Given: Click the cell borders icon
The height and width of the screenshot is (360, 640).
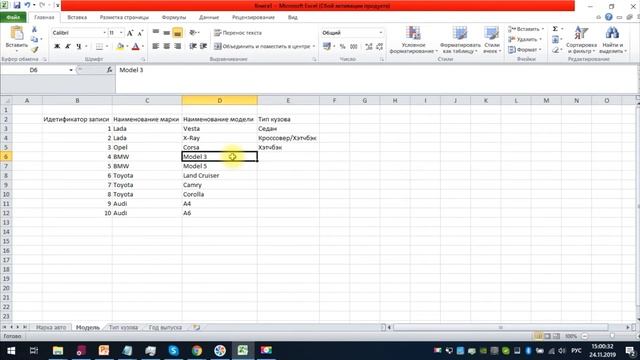Looking at the screenshot, I should pos(99,47).
